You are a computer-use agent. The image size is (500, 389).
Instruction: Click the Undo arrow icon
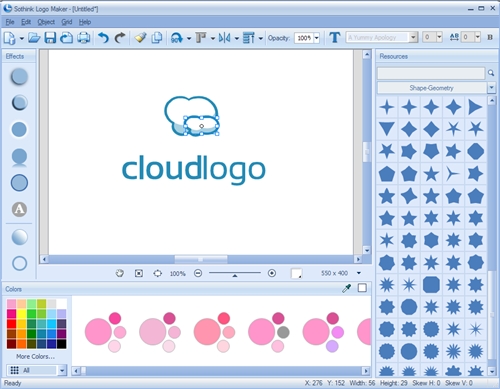tap(103, 38)
